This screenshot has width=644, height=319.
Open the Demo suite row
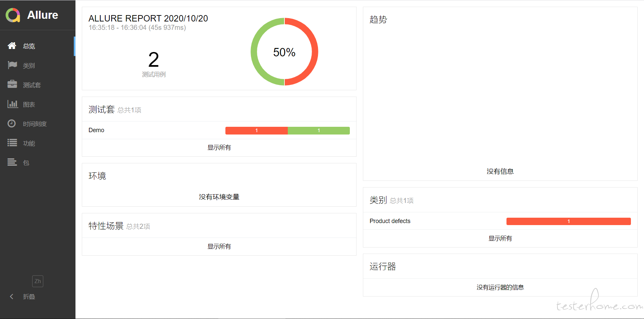click(219, 130)
